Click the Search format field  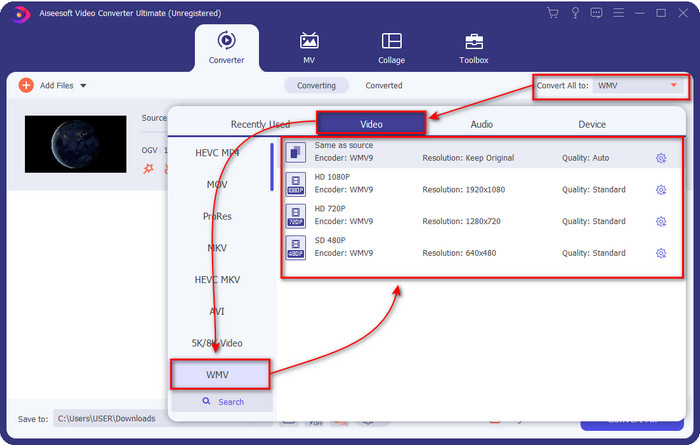pos(222,401)
